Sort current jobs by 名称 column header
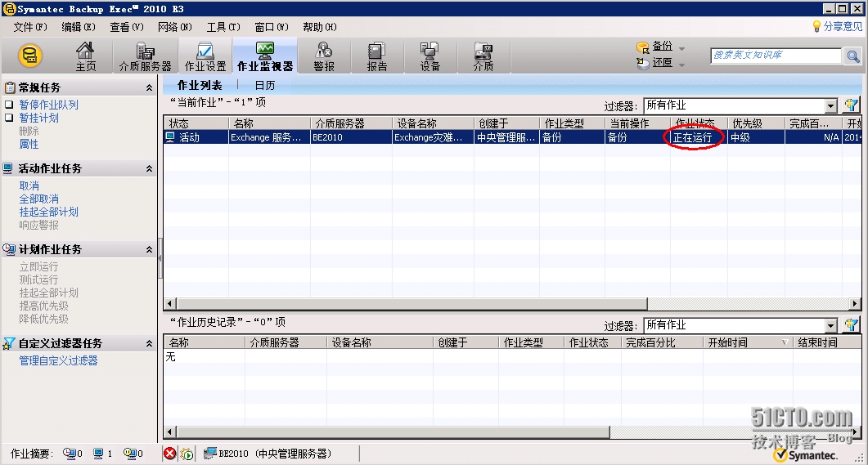 click(x=270, y=123)
